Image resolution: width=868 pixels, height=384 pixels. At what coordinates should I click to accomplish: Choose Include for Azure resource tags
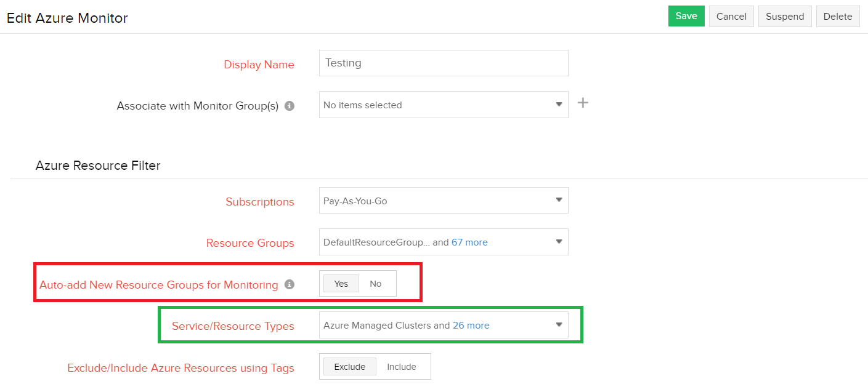tap(402, 367)
